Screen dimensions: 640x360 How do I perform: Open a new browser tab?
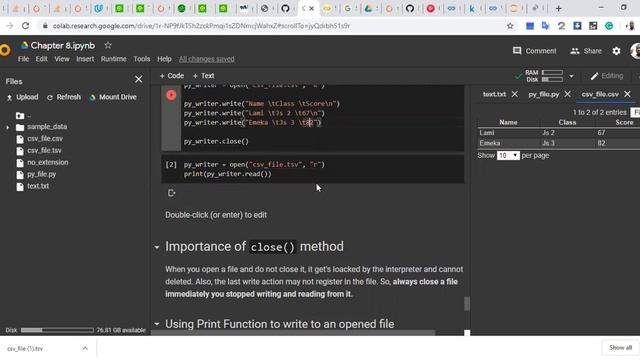click(x=558, y=9)
